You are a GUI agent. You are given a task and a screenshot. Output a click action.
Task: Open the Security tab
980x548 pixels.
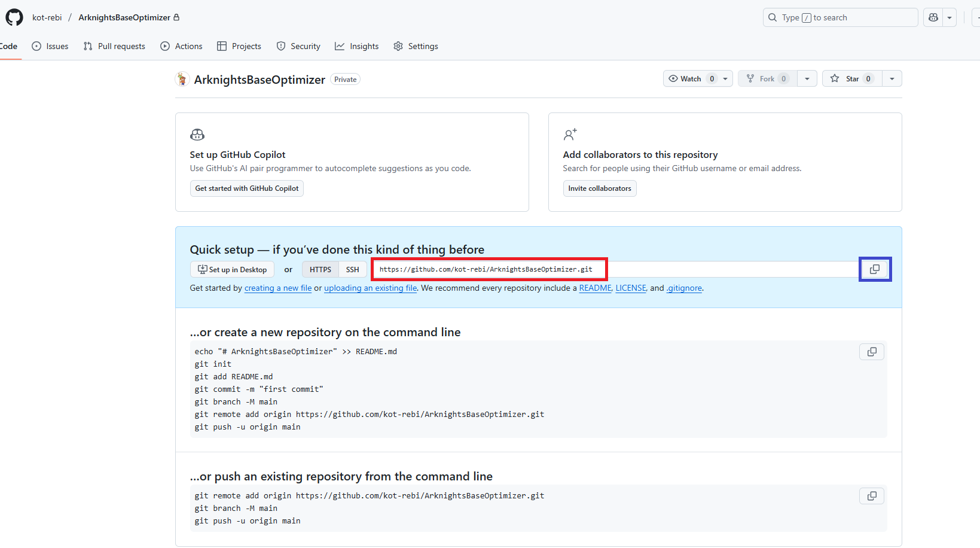tap(298, 46)
